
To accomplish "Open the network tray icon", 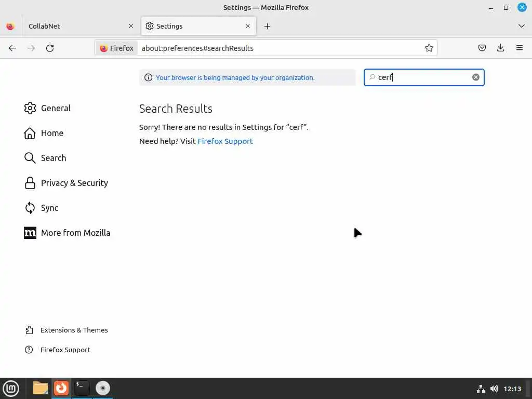I will coord(481,389).
